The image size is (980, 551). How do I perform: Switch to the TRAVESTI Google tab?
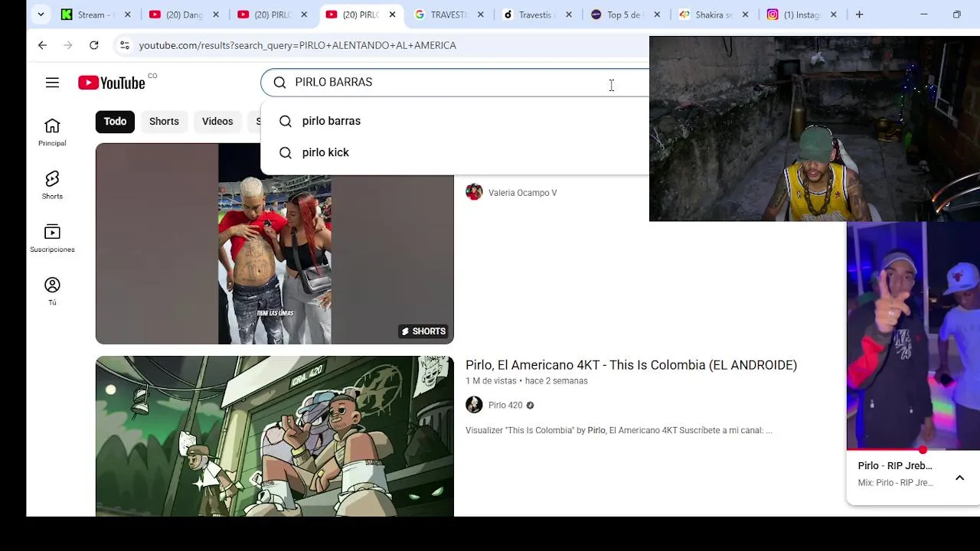point(449,15)
